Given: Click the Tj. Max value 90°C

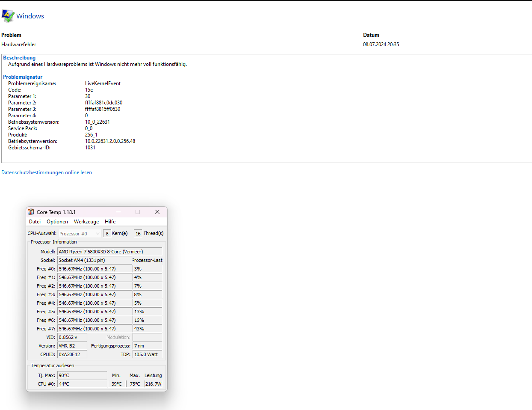Looking at the screenshot, I should 82,375.
